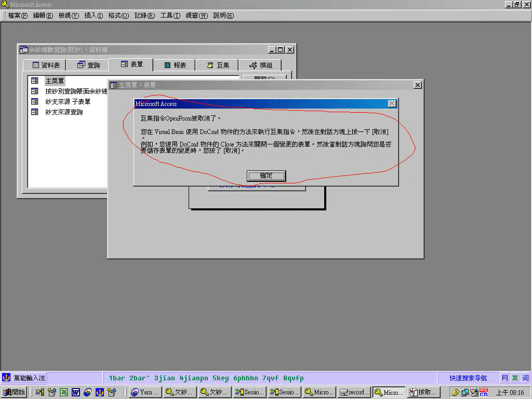The height and width of the screenshot is (399, 532).
Task: Choose candidate 3jian in the IME bar
Action: (165, 378)
